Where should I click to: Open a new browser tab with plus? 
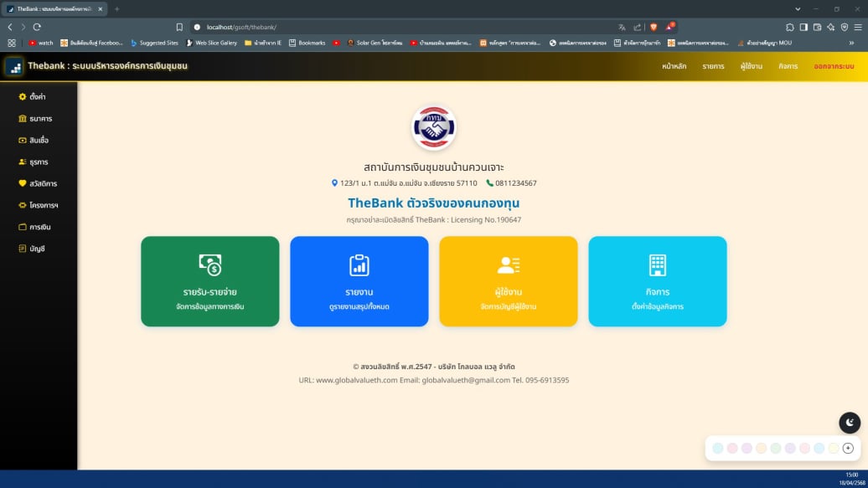pyautogui.click(x=116, y=9)
